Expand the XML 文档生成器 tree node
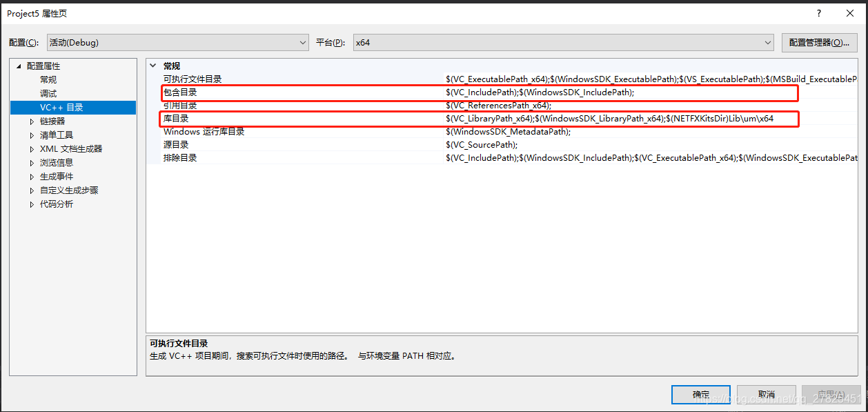868x412 pixels. point(31,148)
